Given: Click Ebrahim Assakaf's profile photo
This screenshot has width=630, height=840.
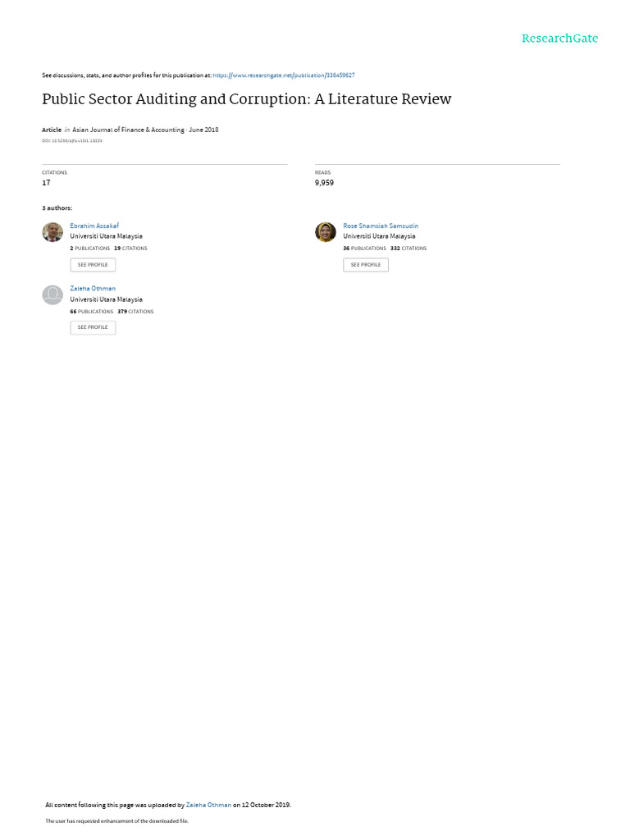Looking at the screenshot, I should [52, 232].
